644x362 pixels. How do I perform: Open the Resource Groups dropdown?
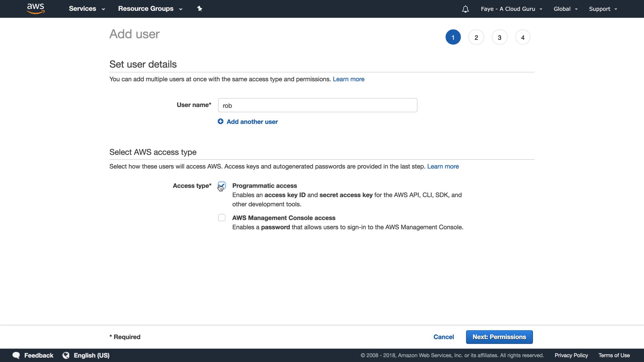click(x=150, y=9)
